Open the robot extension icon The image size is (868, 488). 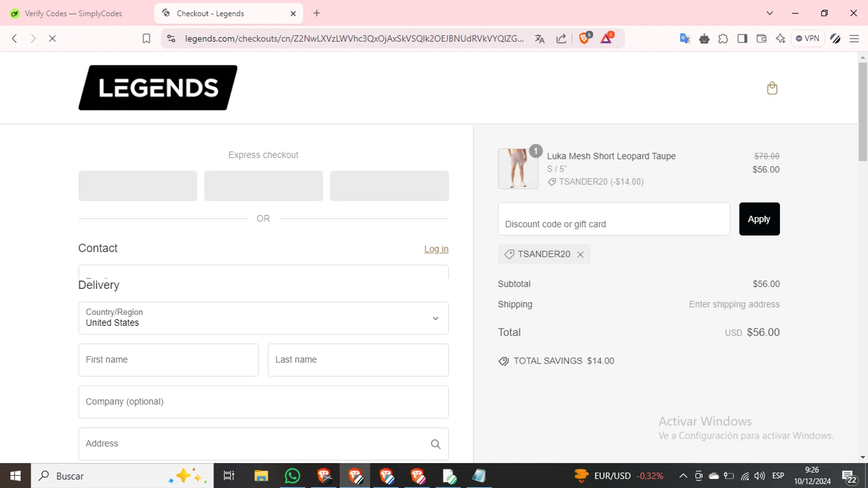coord(704,39)
